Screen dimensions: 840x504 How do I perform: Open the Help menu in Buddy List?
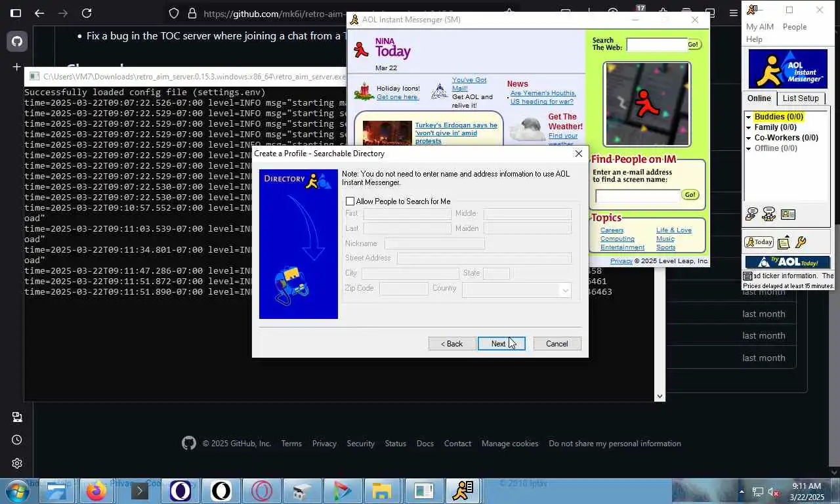[x=754, y=39]
